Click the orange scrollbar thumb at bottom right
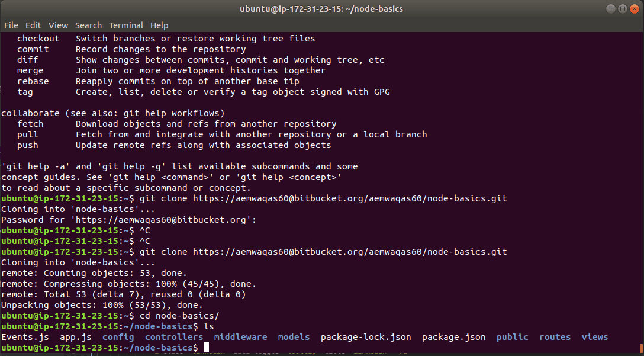 click(x=641, y=348)
